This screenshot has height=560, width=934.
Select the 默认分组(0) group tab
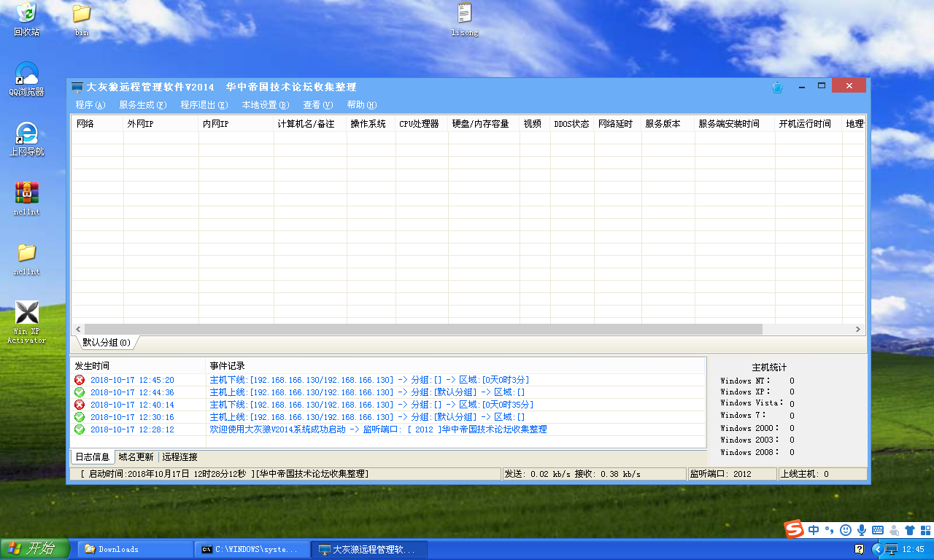point(107,343)
